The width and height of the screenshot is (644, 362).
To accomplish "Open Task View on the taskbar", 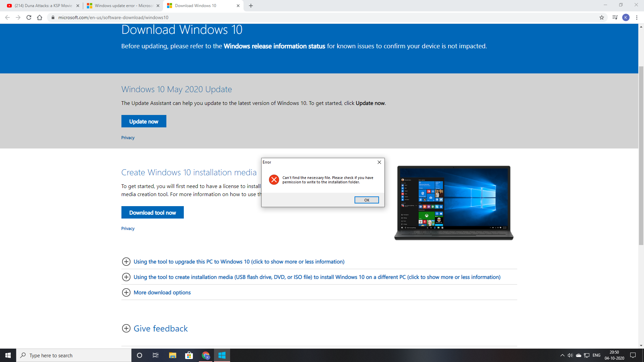I will pos(156,355).
